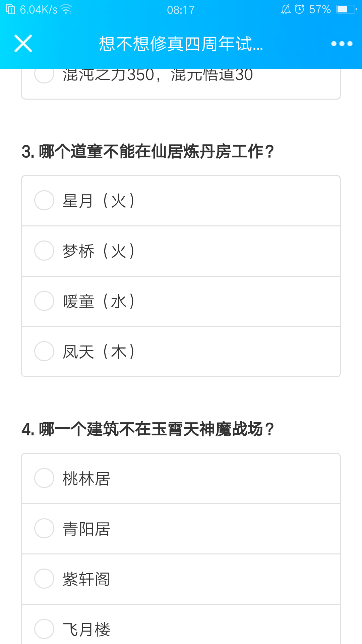
Task: Tap the muted bell notification icon
Action: point(286,9)
